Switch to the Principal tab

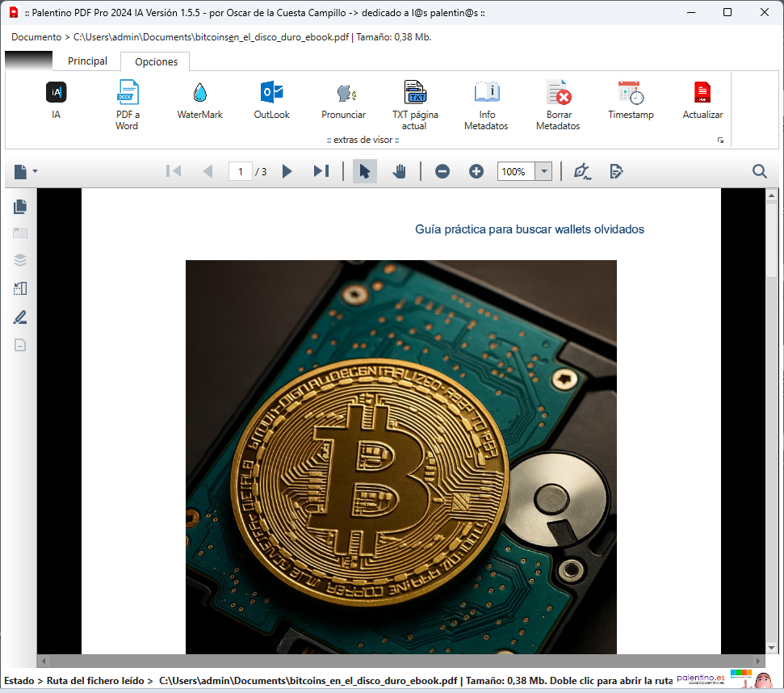tap(87, 61)
